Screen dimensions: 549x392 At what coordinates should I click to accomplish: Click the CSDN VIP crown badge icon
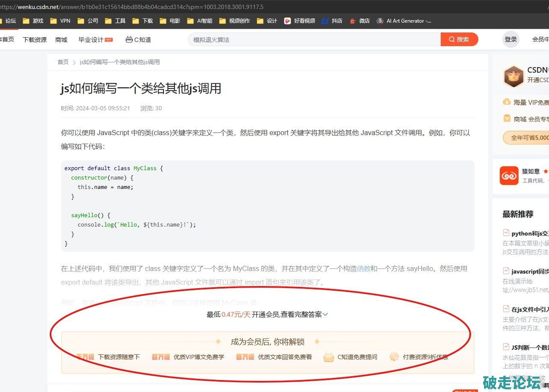513,77
